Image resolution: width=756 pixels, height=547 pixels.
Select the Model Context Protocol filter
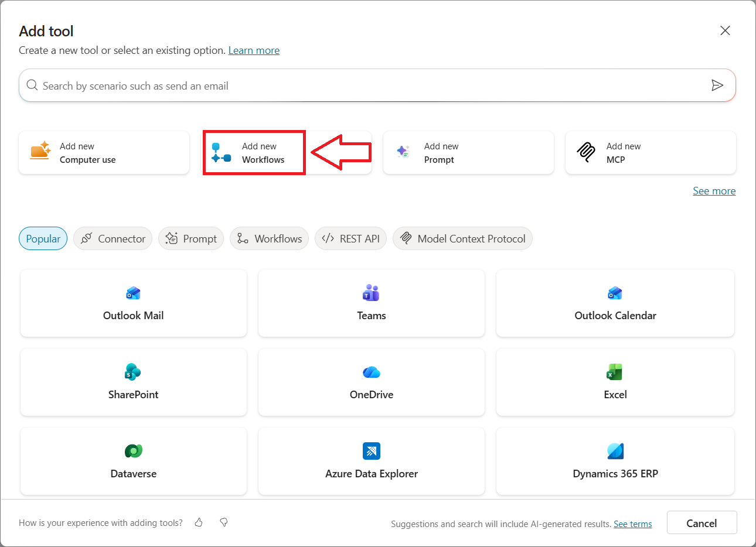[x=462, y=238]
